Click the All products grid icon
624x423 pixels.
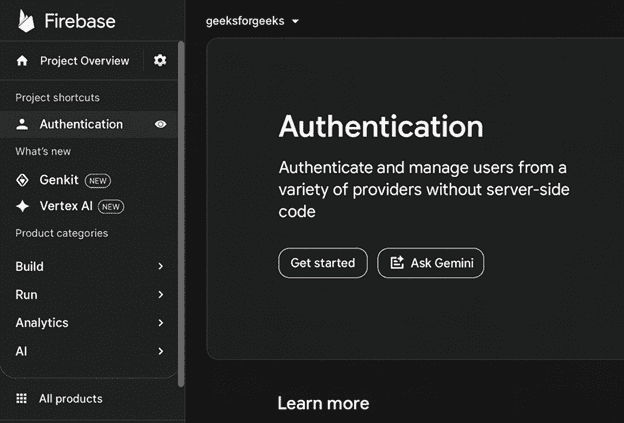[21, 398]
